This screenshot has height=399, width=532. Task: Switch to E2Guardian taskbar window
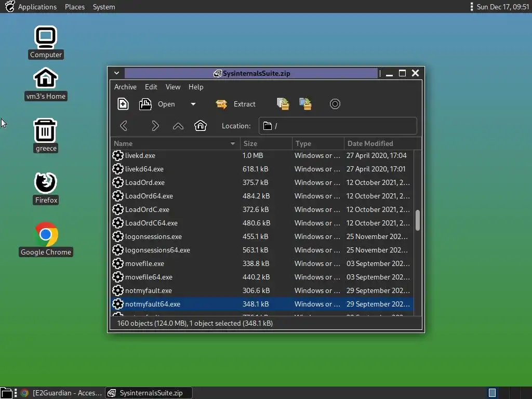pos(61,393)
